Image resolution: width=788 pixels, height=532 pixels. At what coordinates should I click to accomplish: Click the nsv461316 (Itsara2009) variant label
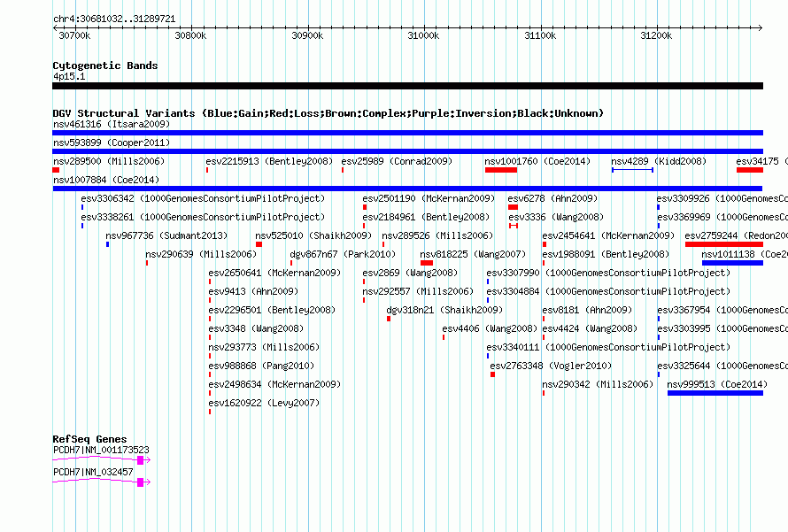[x=112, y=124]
